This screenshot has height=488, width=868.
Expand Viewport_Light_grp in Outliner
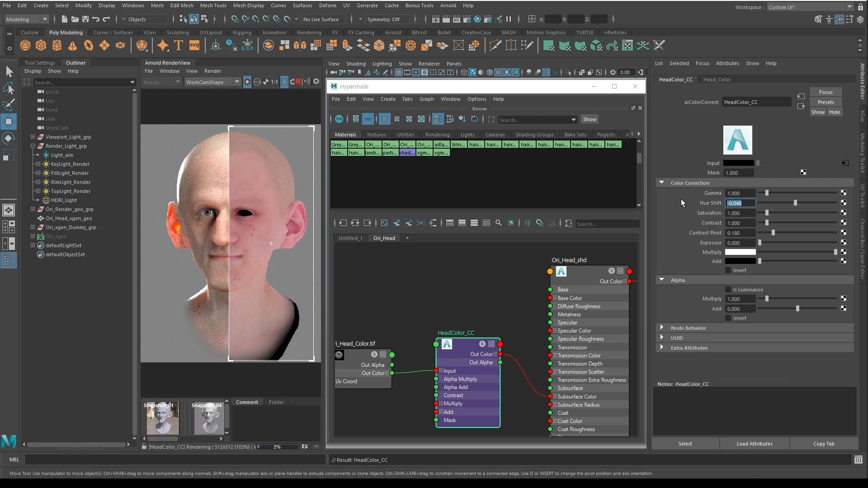(33, 137)
